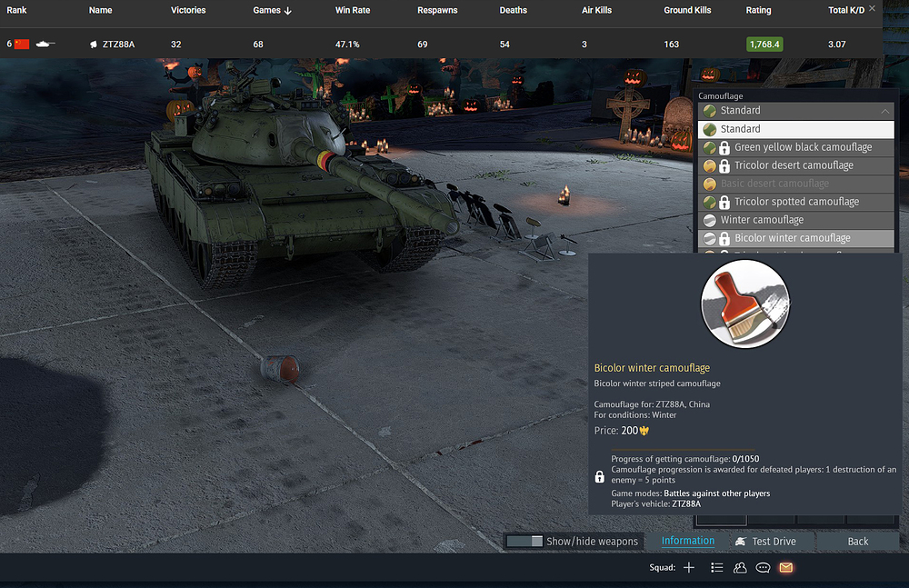Open the squad list icon
The height and width of the screenshot is (588, 909).
717,568
